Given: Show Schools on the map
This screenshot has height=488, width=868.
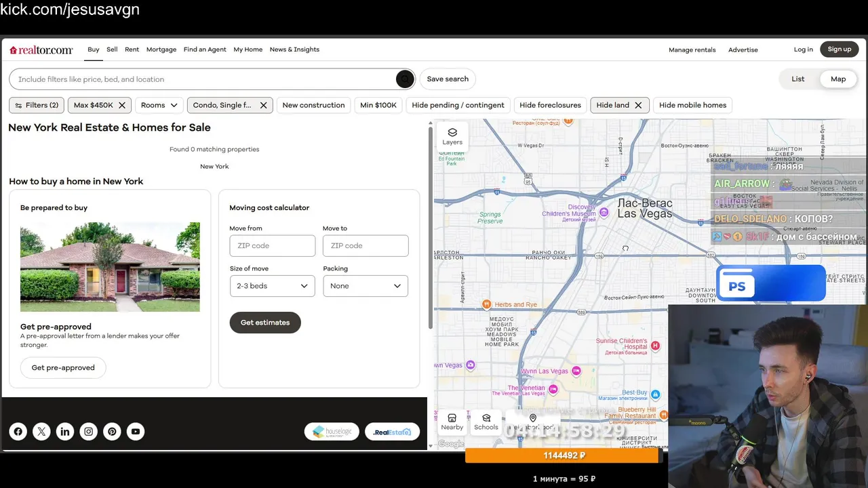Looking at the screenshot, I should [x=486, y=422].
